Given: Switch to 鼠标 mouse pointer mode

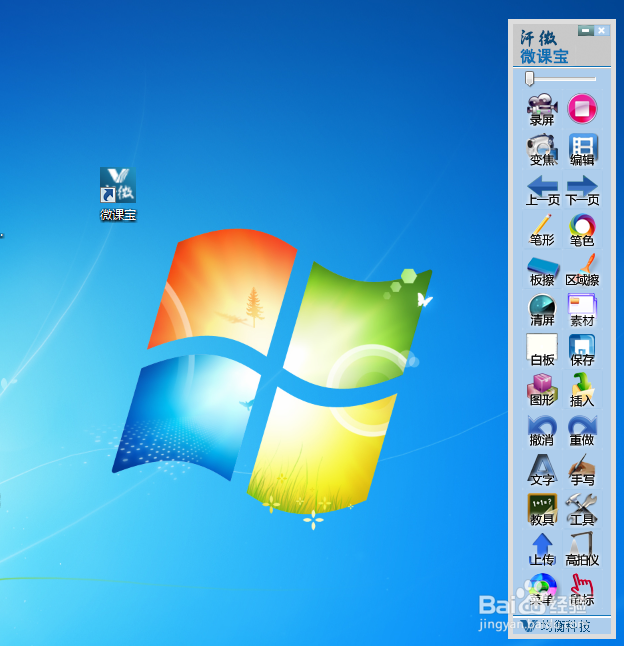Looking at the screenshot, I should pyautogui.click(x=582, y=590).
